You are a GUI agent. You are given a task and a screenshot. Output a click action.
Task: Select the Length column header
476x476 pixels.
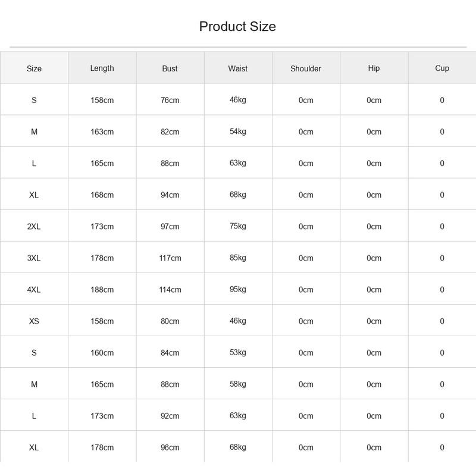(x=102, y=68)
